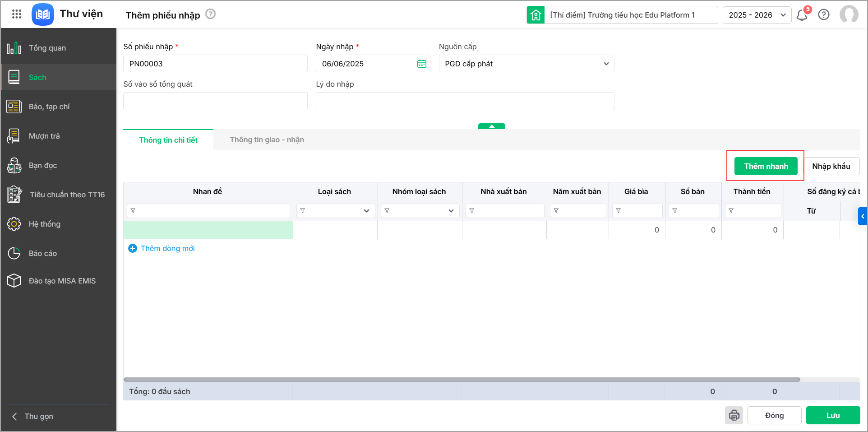Click filter icon under Năm xuất bản
The image size is (868, 432).
pyautogui.click(x=556, y=211)
